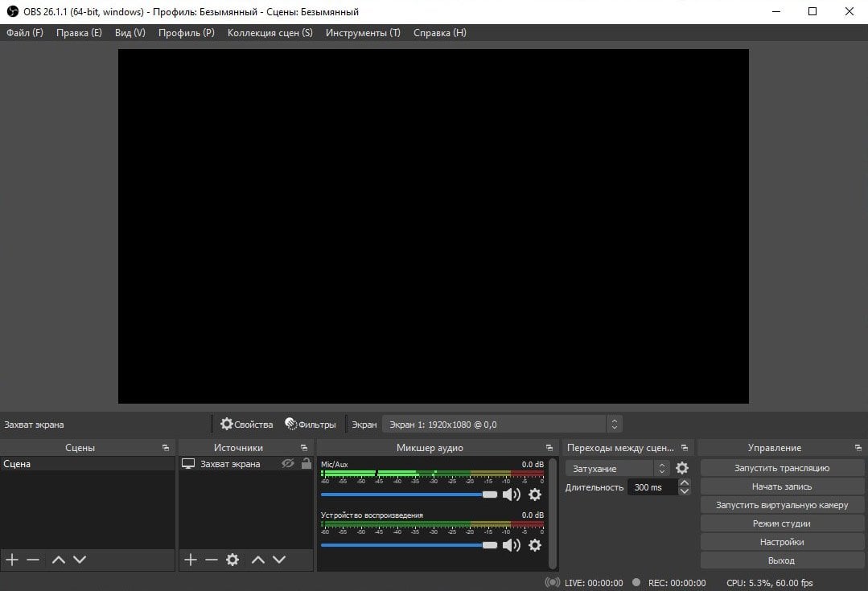Move the source up with arrow icon
The image size is (868, 591).
tap(258, 560)
